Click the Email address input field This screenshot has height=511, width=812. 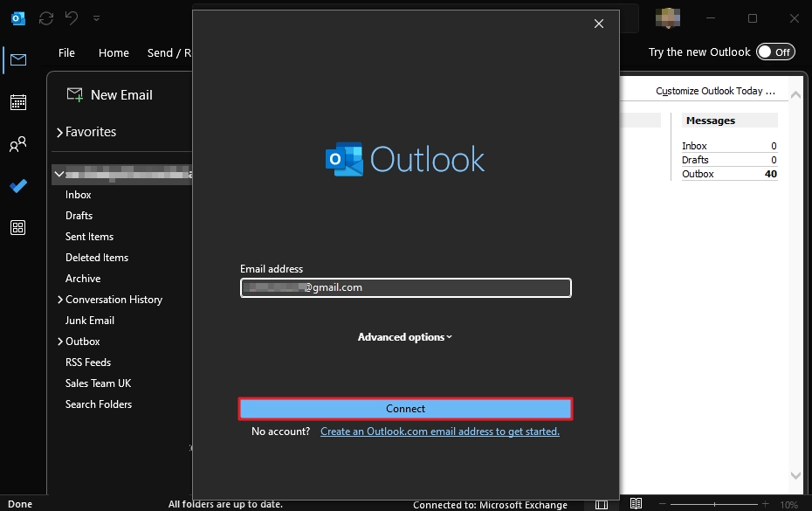[x=406, y=287]
